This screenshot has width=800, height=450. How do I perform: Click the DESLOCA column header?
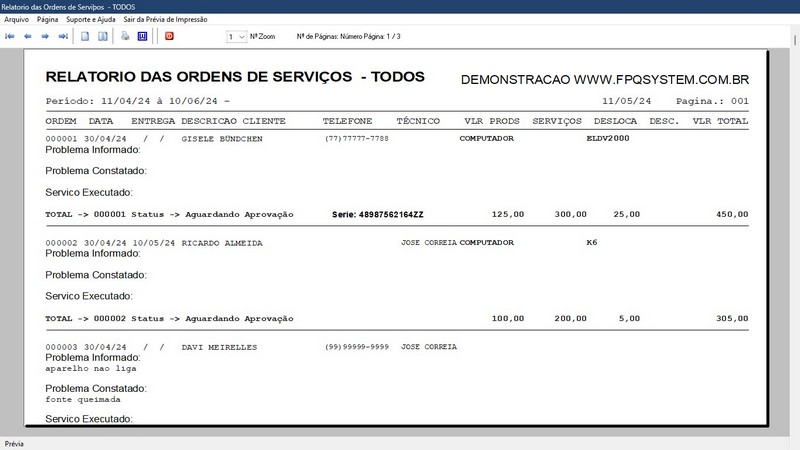615,121
